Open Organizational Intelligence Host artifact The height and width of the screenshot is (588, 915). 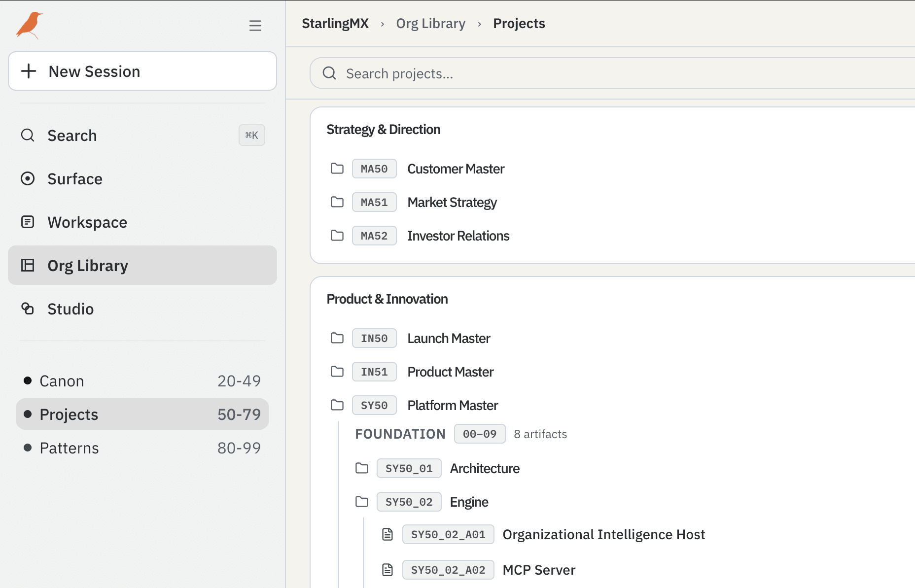[603, 534]
